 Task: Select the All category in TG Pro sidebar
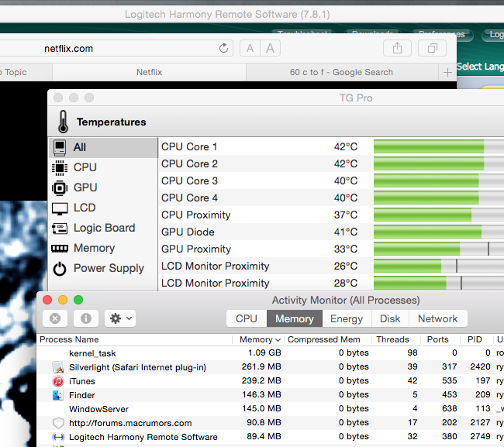click(103, 147)
